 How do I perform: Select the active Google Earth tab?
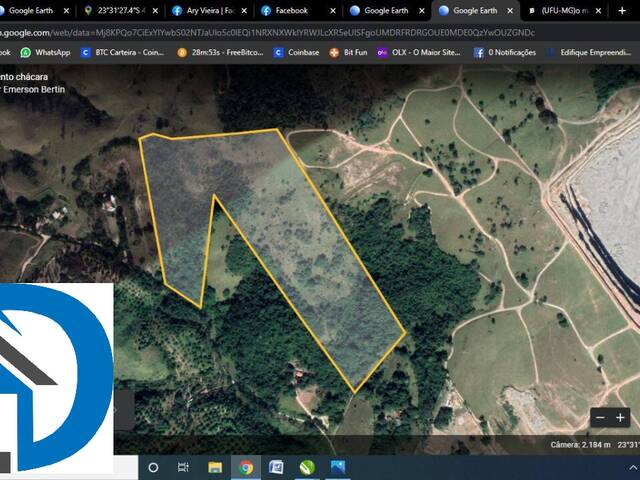[x=476, y=11]
